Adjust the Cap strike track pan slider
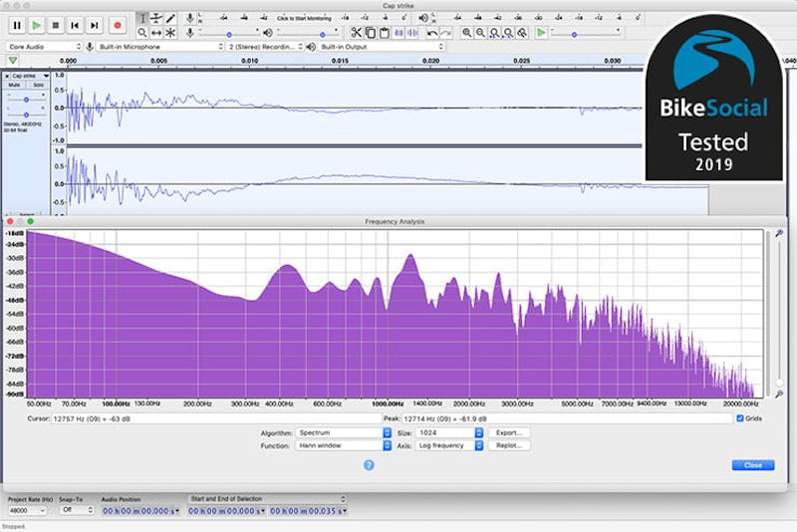 (x=26, y=115)
